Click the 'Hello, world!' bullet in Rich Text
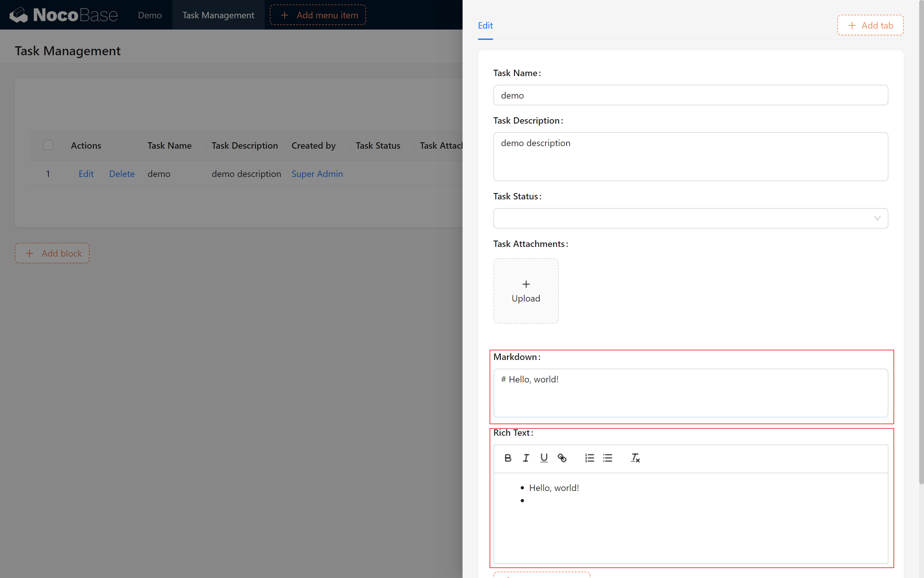This screenshot has width=924, height=578. coord(554,488)
